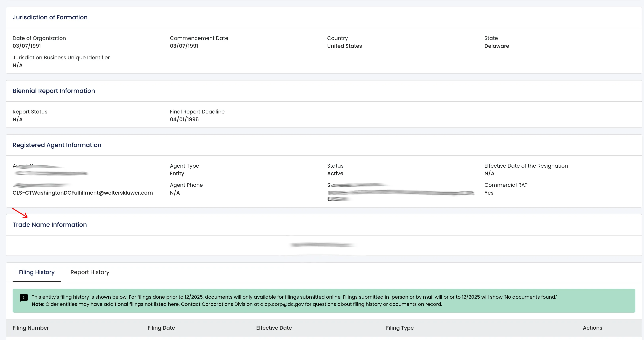Click the Effective Date column header
This screenshot has width=644, height=340.
pos(274,328)
